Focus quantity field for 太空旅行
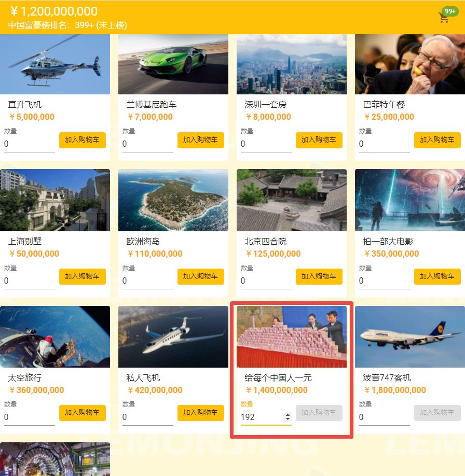The image size is (465, 476). 29,417
